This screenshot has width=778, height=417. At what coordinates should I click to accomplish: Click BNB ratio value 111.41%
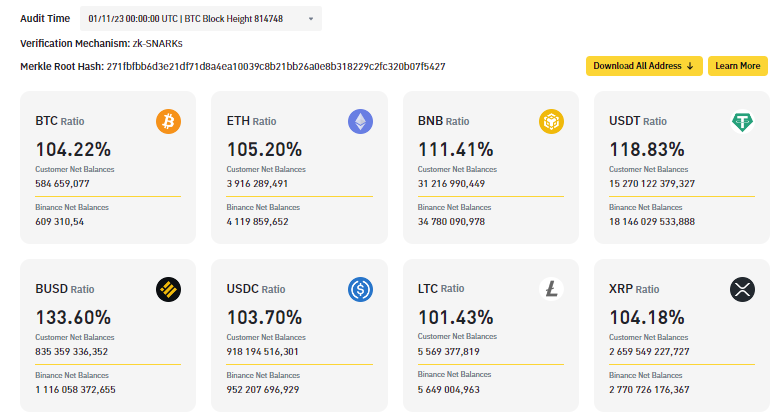tap(455, 149)
